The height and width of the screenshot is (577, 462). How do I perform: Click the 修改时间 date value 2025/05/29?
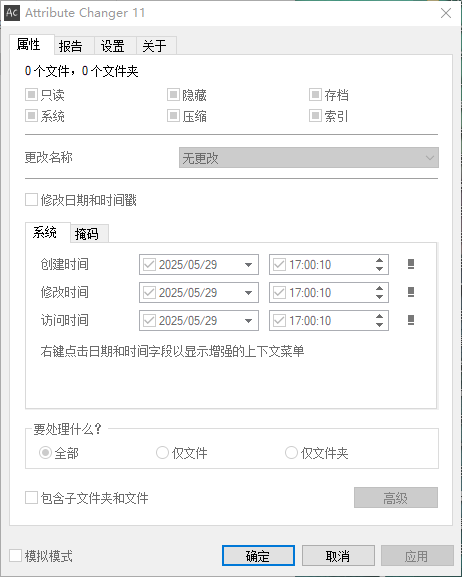tap(188, 293)
